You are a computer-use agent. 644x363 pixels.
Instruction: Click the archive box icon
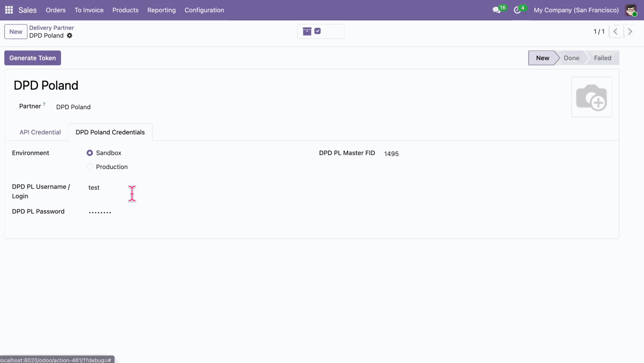tap(307, 31)
